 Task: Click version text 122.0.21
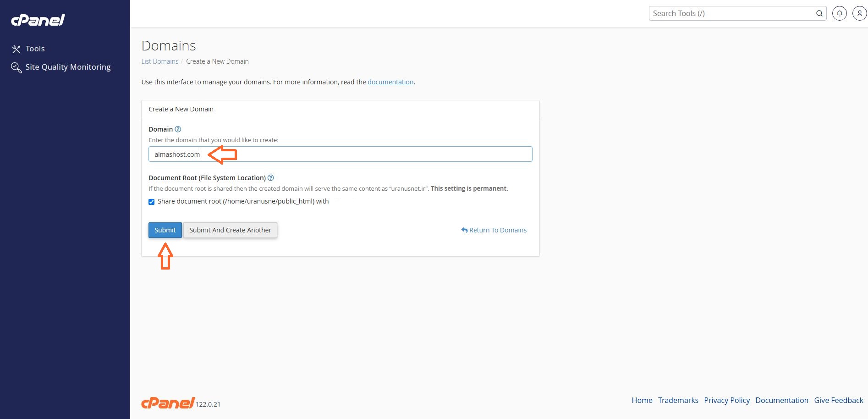point(208,404)
